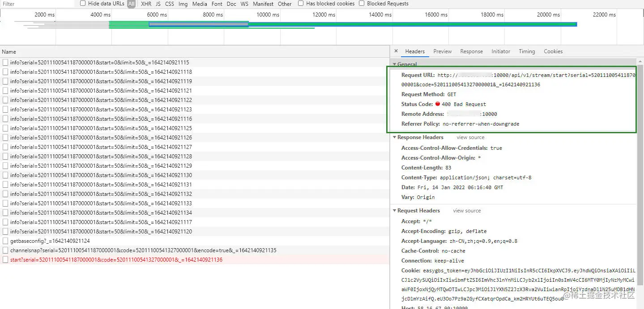
Task: Collapse the General section
Action: (x=395, y=64)
